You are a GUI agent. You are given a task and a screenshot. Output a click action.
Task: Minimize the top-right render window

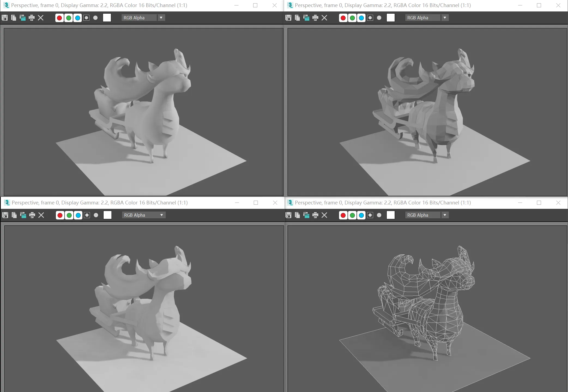tap(520, 5)
